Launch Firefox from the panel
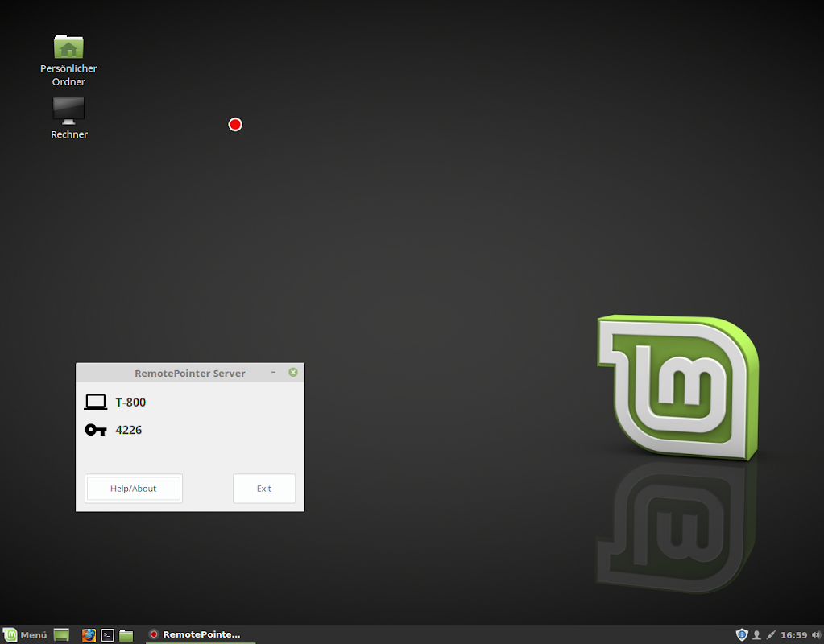The width and height of the screenshot is (824, 644). point(89,635)
